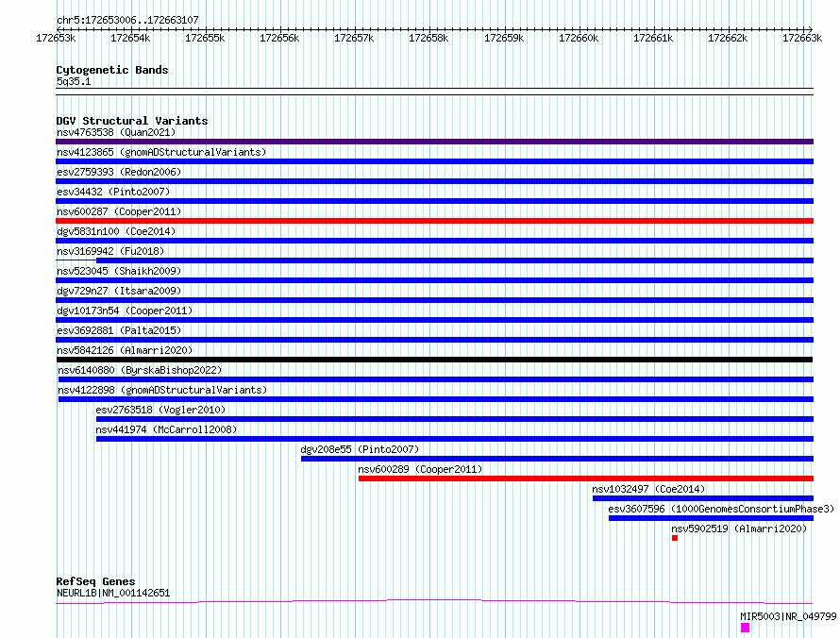This screenshot has width=840, height=638.
Task: Open the esv2763518 (Vogler2010) label
Action: point(160,410)
